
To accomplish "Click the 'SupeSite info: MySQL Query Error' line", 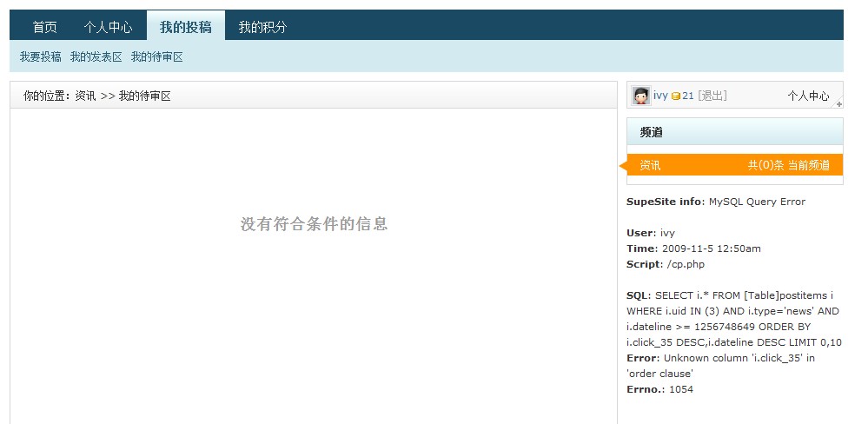I will point(716,202).
